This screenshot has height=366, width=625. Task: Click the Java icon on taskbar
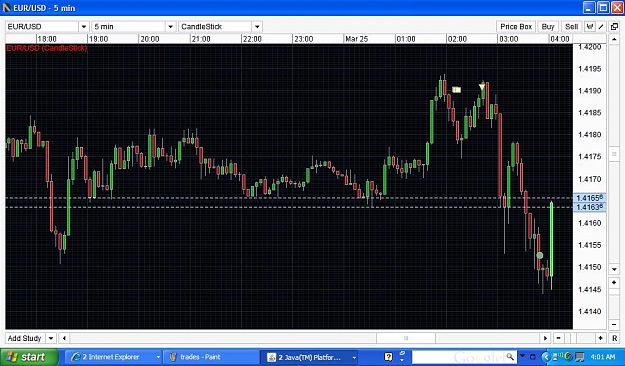pos(271,357)
